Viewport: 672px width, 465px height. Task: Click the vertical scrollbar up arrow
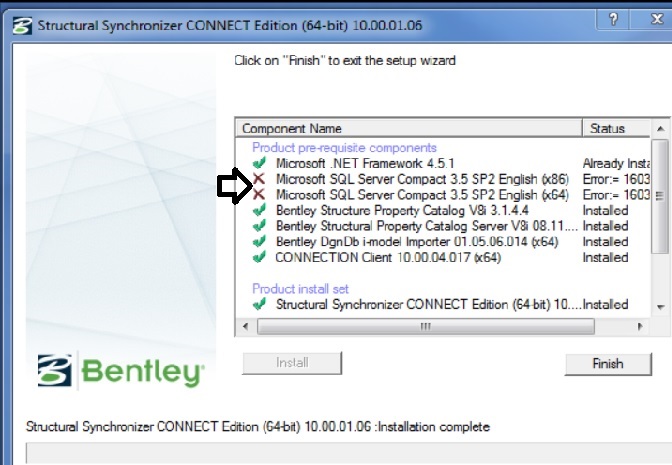click(x=660, y=128)
